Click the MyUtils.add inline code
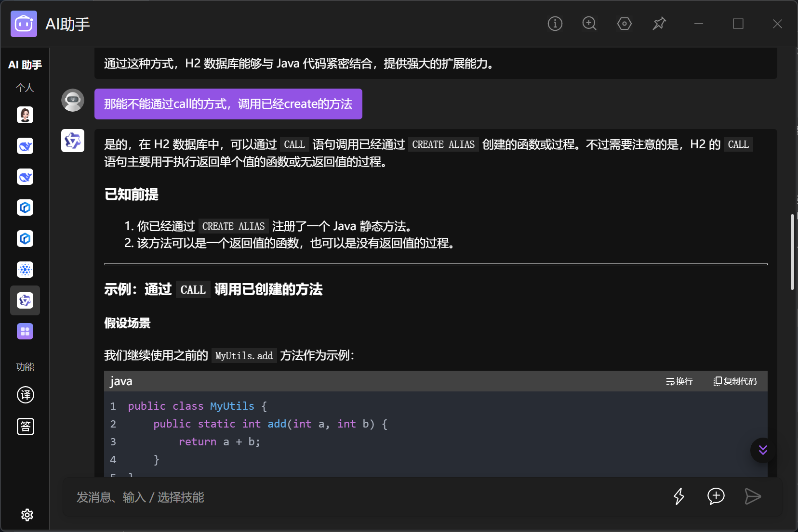 pyautogui.click(x=244, y=356)
